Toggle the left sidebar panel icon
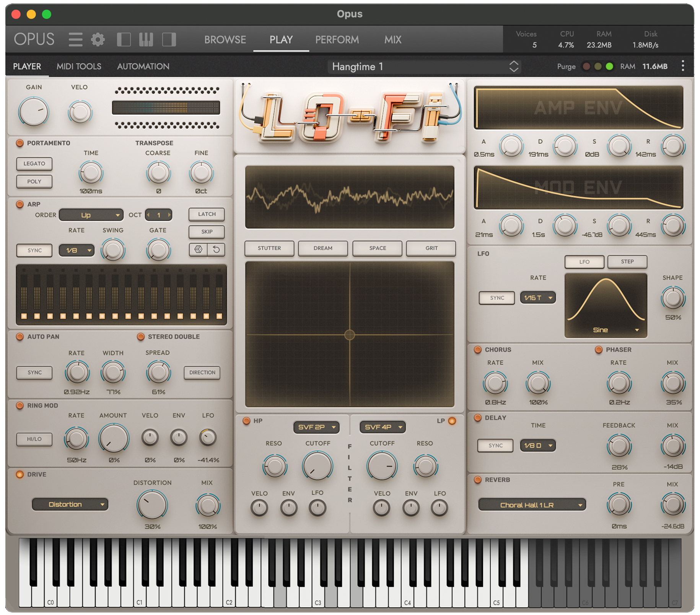The image size is (700, 615). (x=124, y=39)
